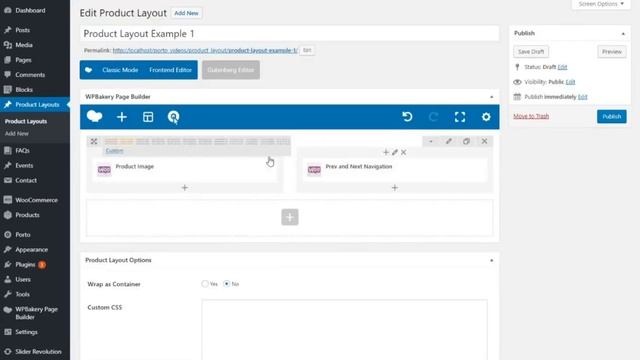This screenshot has width=640, height=360.
Task: Click the Porto Studio toolbar icon
Action: [173, 117]
